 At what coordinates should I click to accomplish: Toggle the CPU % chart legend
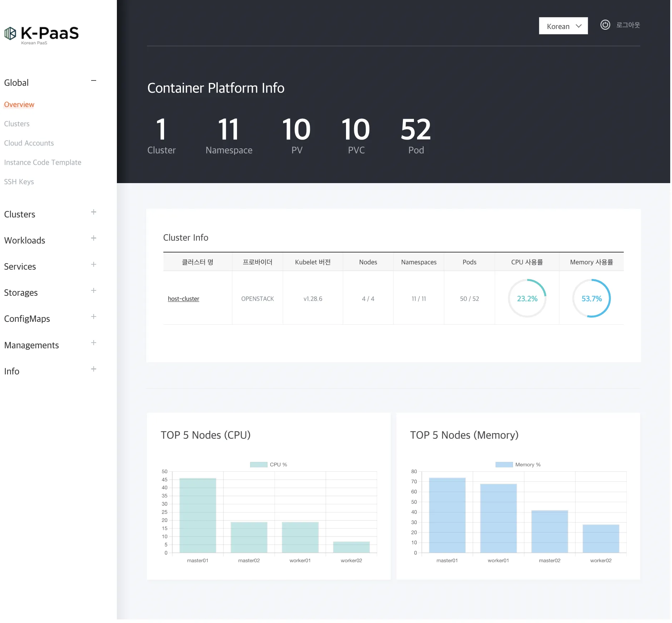tap(268, 465)
